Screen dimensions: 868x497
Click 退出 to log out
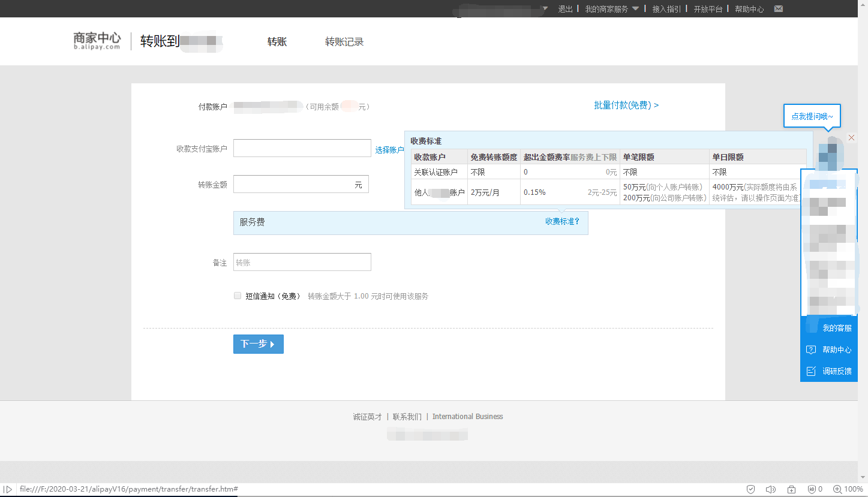[566, 9]
